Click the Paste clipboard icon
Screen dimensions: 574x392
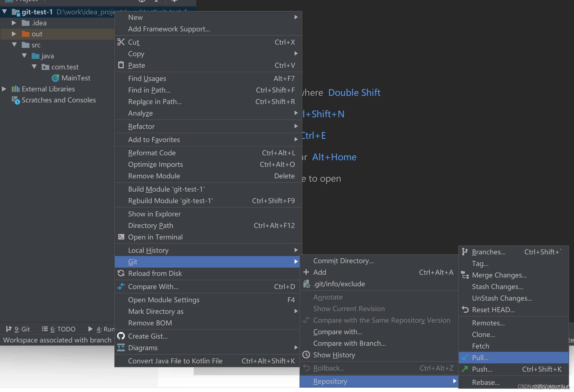pyautogui.click(x=121, y=65)
